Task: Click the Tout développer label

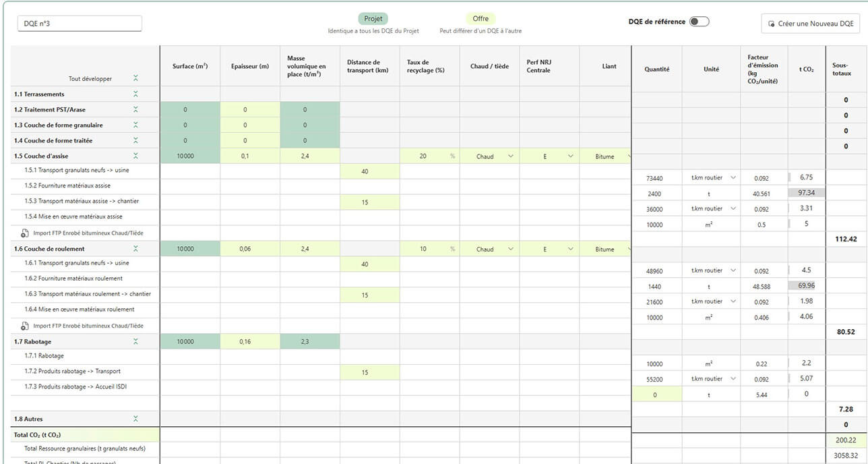Action: point(90,79)
